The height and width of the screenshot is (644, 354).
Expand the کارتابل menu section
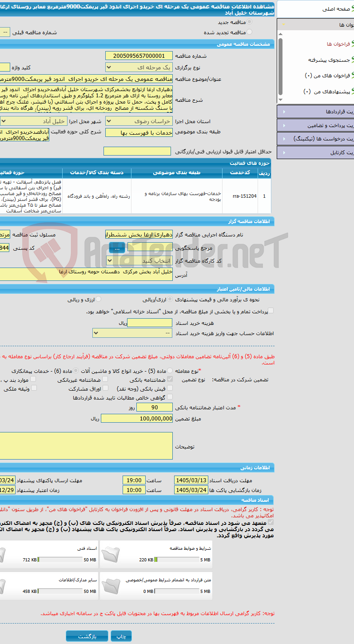(x=315, y=152)
